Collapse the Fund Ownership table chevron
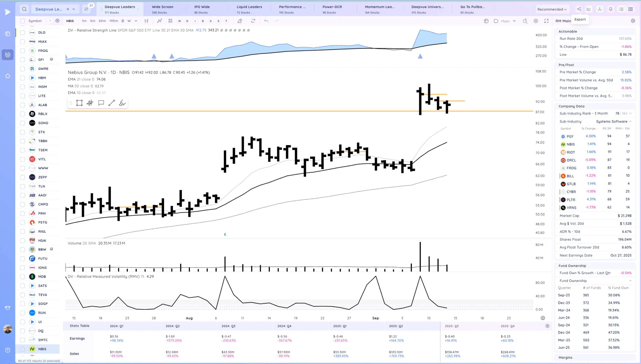Screen dimensions: 641x364 coord(630,281)
